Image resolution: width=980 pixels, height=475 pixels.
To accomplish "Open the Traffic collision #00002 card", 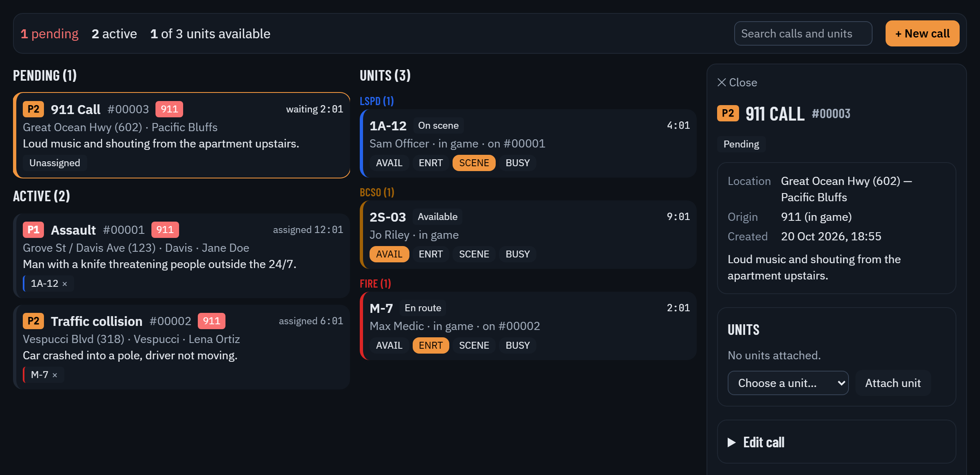I will (x=182, y=347).
